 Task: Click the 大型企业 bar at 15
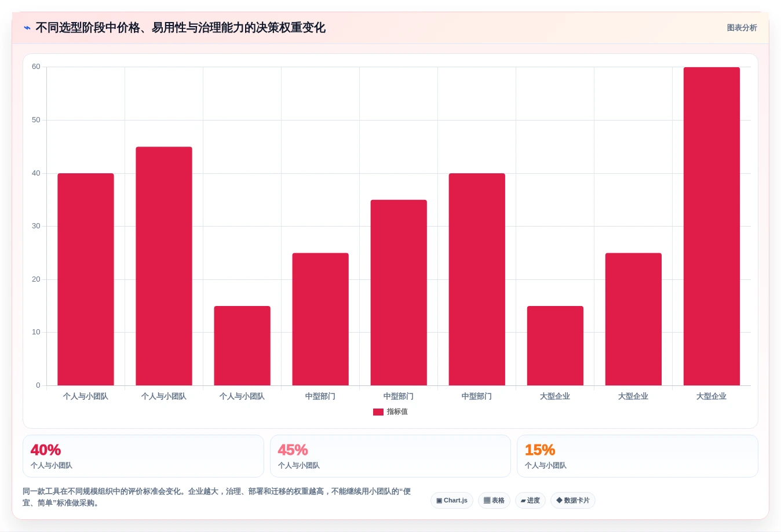coord(555,345)
